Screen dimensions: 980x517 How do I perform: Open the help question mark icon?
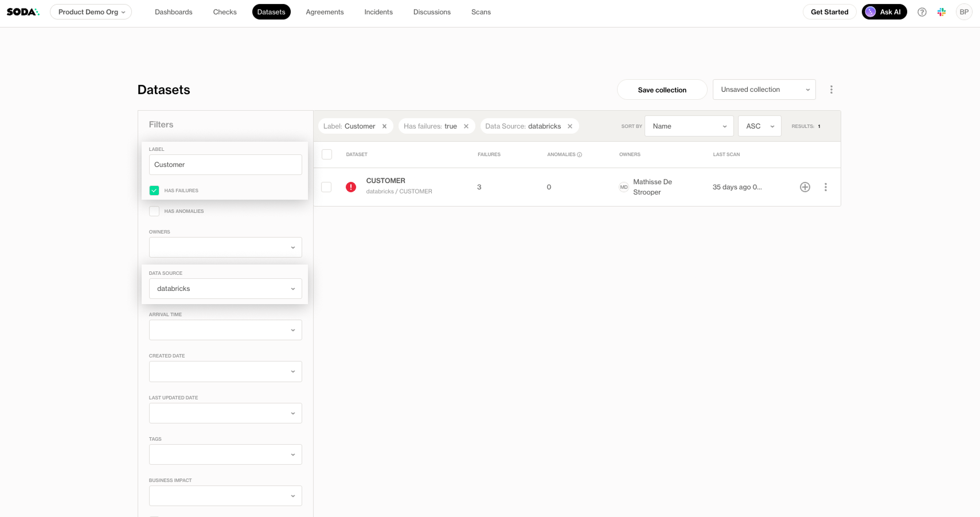(922, 12)
